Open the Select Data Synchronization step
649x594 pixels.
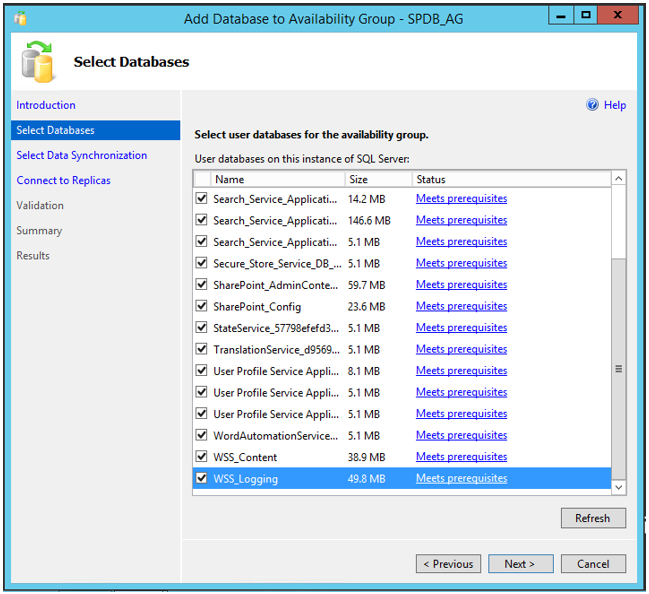82,155
